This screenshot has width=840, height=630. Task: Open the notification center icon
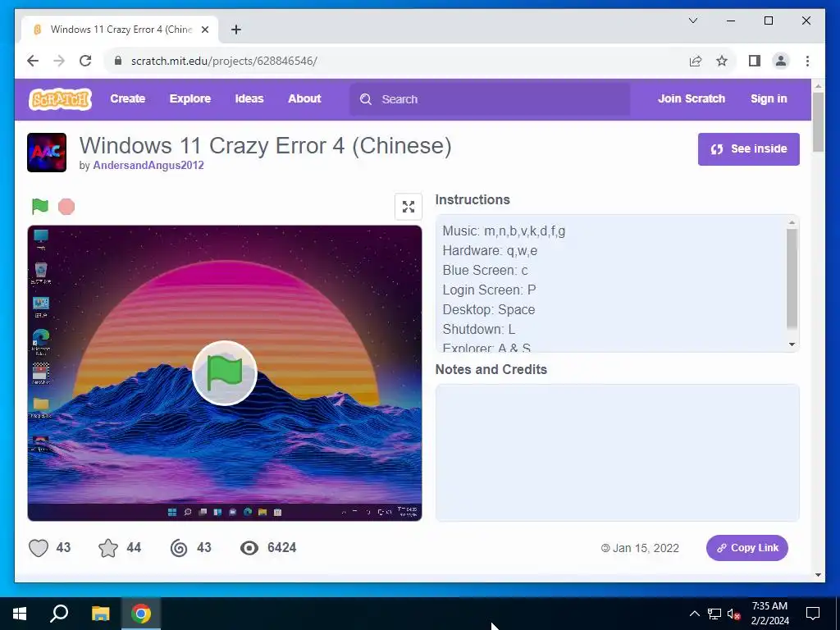coord(813,614)
